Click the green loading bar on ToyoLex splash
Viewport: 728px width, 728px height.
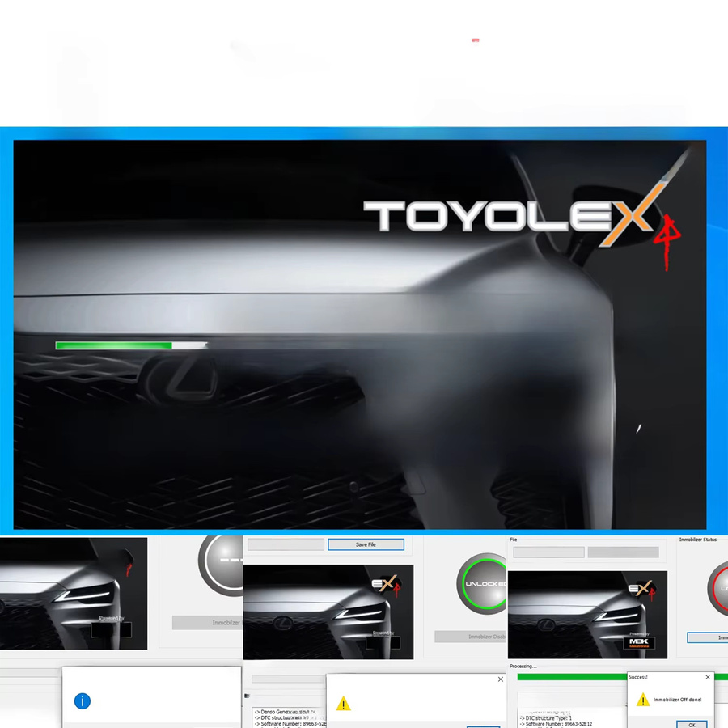(x=131, y=345)
